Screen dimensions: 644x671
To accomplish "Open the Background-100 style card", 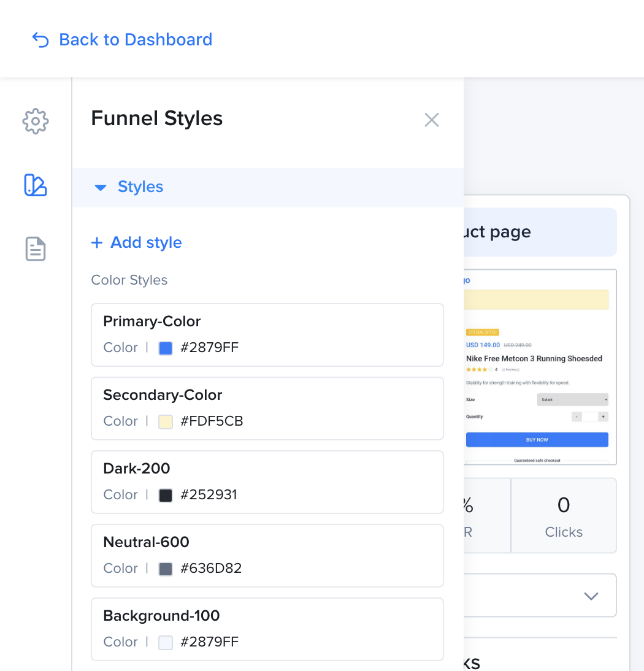I will (267, 629).
